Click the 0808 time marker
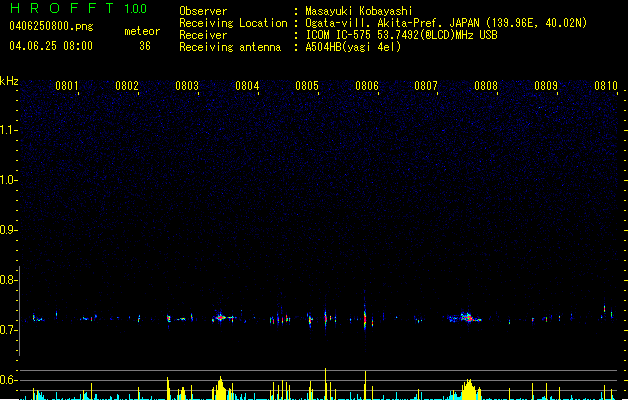Screen dimensions: 629x400 486,86
